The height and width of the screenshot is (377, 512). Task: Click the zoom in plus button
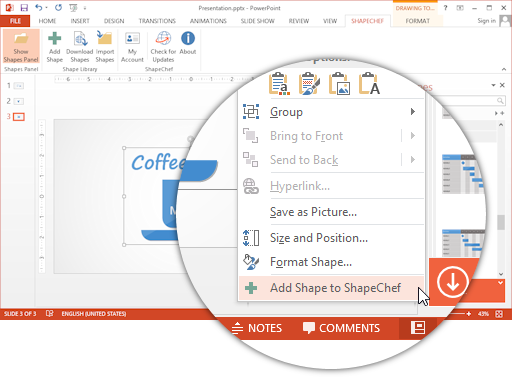(x=469, y=314)
